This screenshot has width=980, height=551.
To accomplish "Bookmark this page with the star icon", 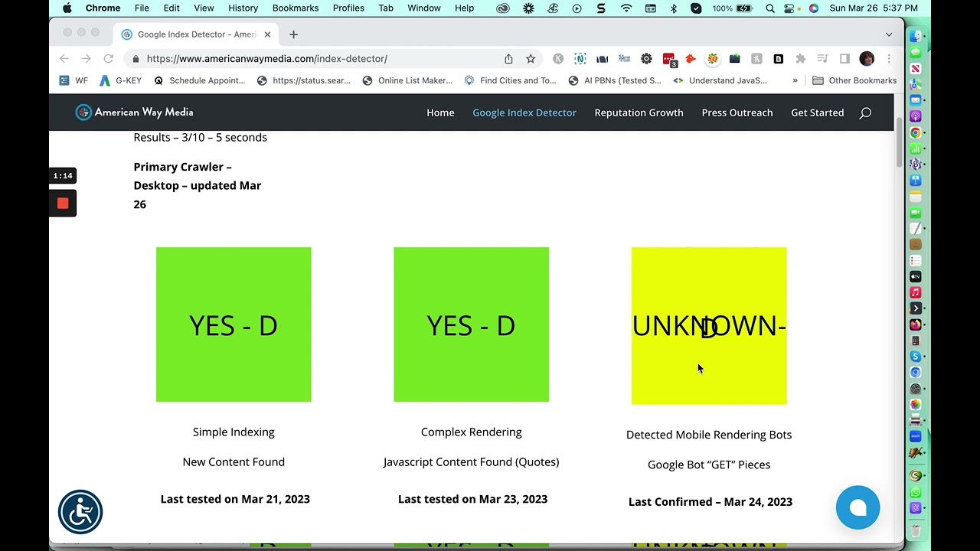I will coord(530,59).
